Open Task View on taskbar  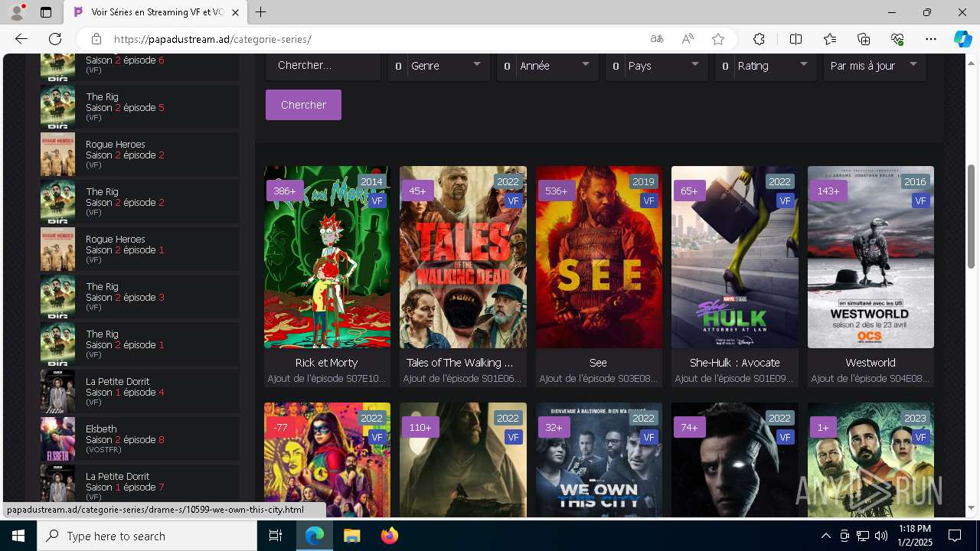point(276,536)
